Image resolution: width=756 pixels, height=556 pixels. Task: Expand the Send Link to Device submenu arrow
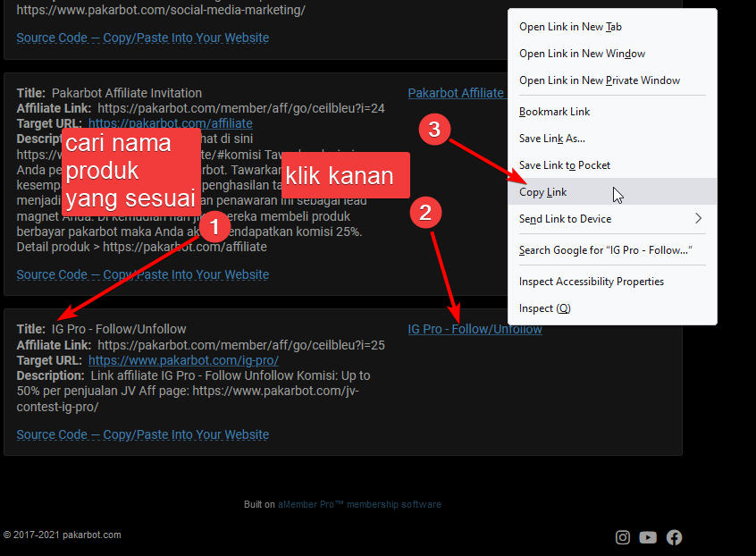pyautogui.click(x=698, y=218)
